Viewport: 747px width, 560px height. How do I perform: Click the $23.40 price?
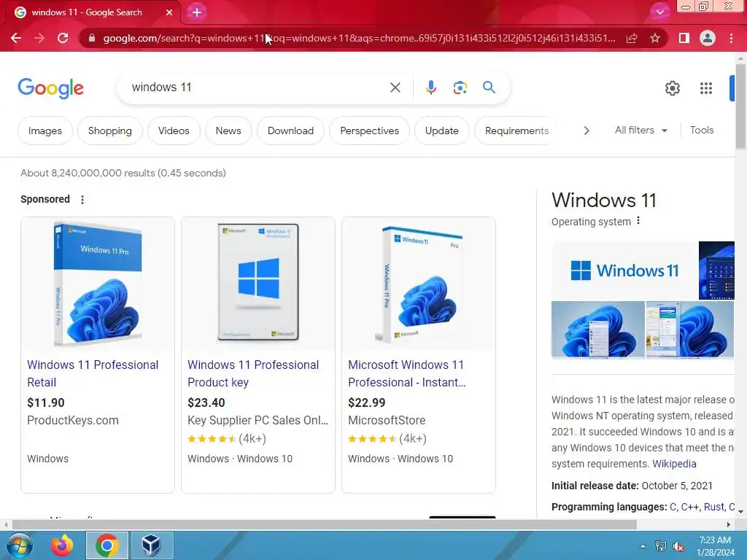206,402
